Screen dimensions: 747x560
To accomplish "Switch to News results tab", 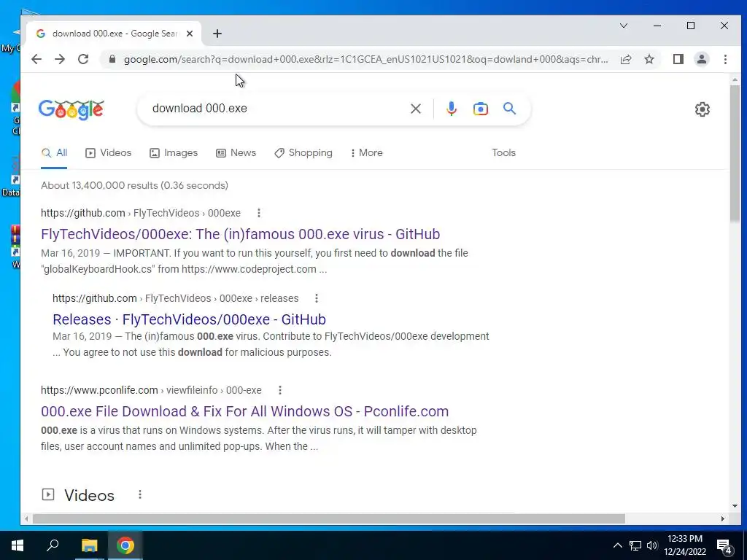I will (x=236, y=153).
